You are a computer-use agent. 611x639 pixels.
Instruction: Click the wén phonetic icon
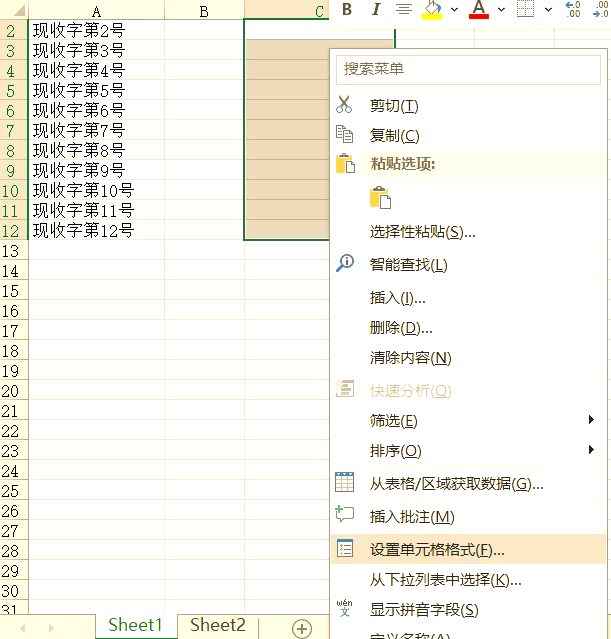click(x=344, y=608)
